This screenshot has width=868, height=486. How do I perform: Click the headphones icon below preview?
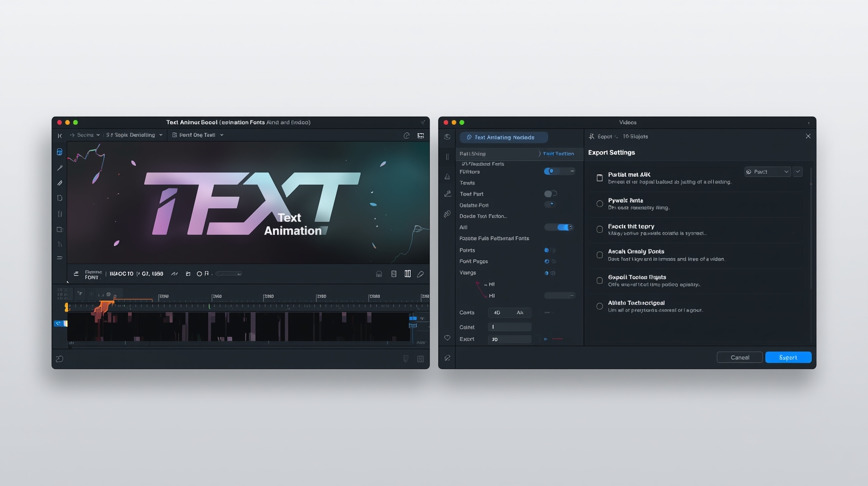point(379,274)
